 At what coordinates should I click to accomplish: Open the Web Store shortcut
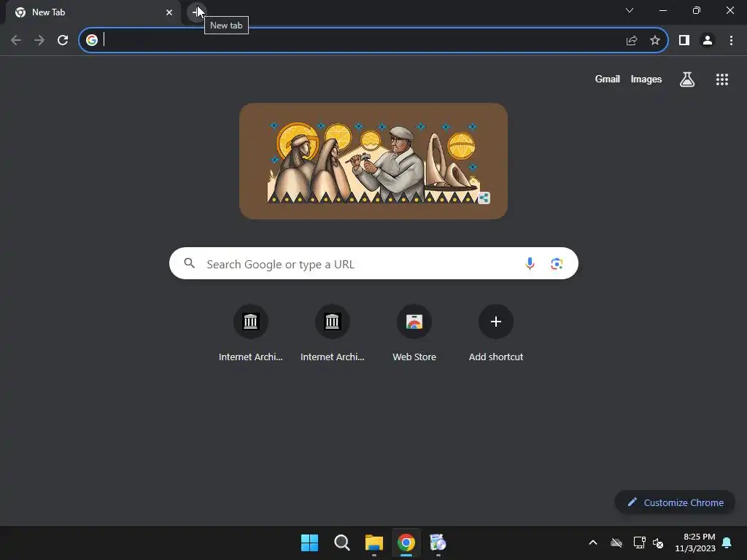point(414,333)
